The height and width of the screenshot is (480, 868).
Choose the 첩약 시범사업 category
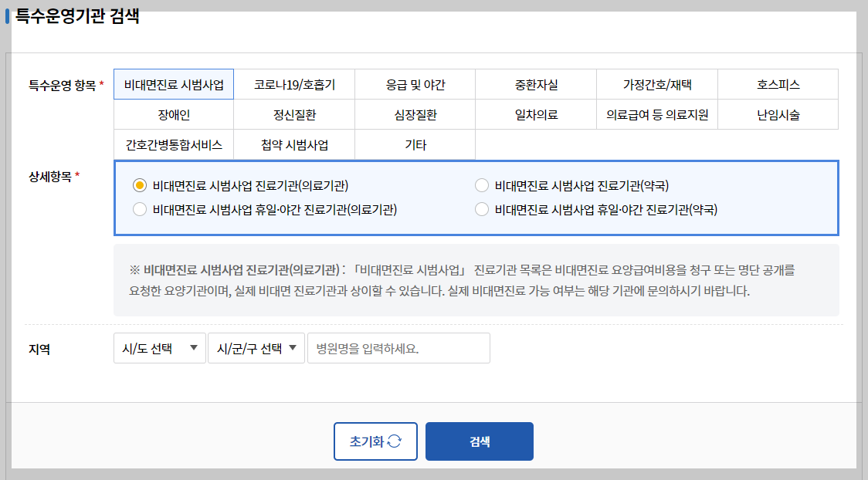click(294, 144)
